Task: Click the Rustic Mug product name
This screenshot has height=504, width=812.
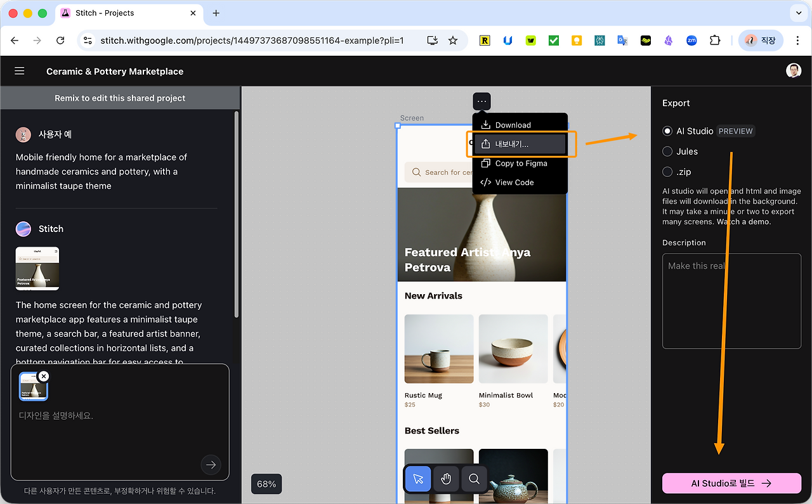Action: pyautogui.click(x=423, y=395)
